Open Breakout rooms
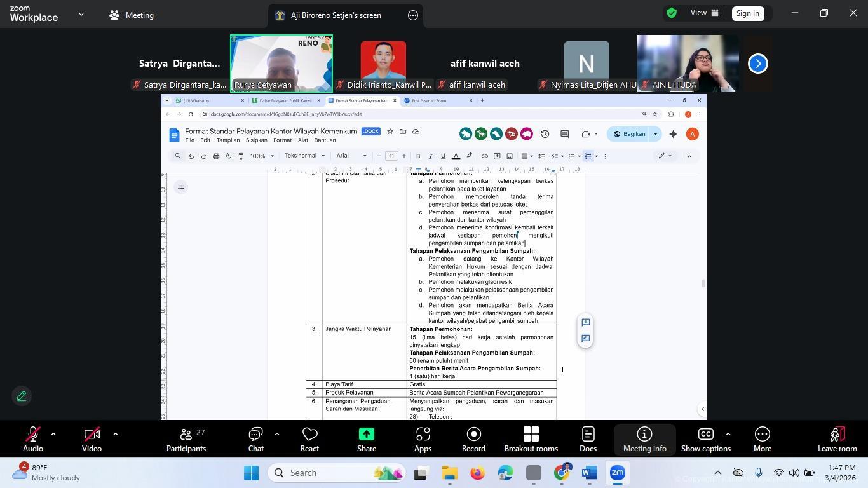Screen dimensions: 868x488 coord(531,439)
